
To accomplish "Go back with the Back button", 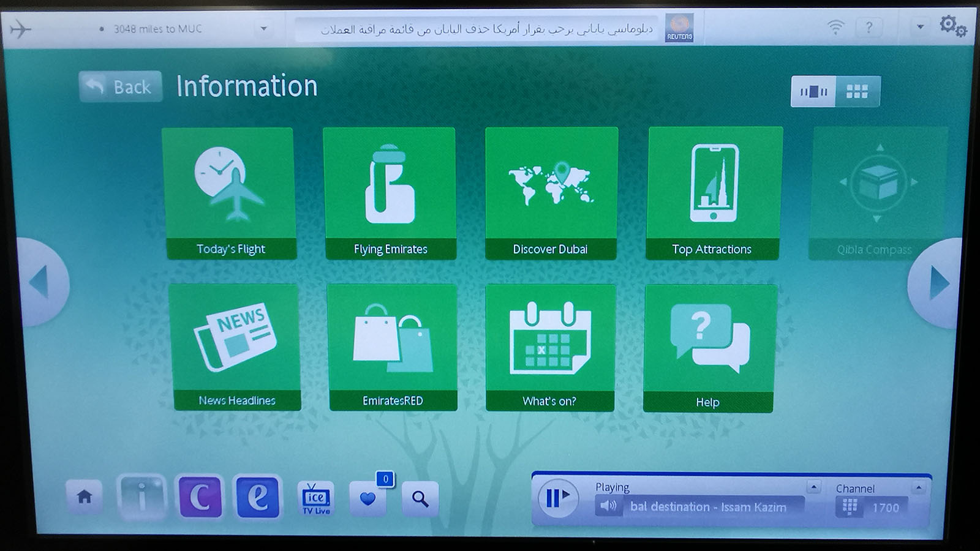I will coord(121,86).
